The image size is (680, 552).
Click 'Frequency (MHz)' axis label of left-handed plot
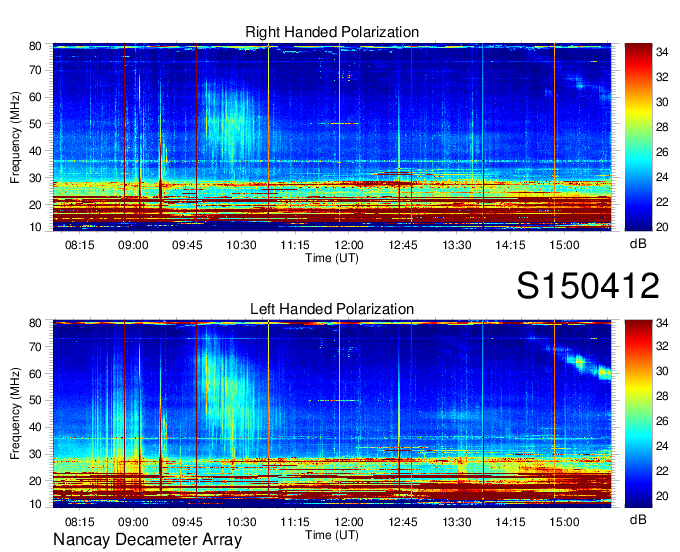point(15,414)
